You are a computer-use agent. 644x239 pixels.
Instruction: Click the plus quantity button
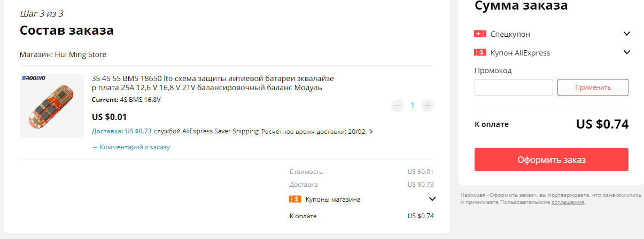428,105
